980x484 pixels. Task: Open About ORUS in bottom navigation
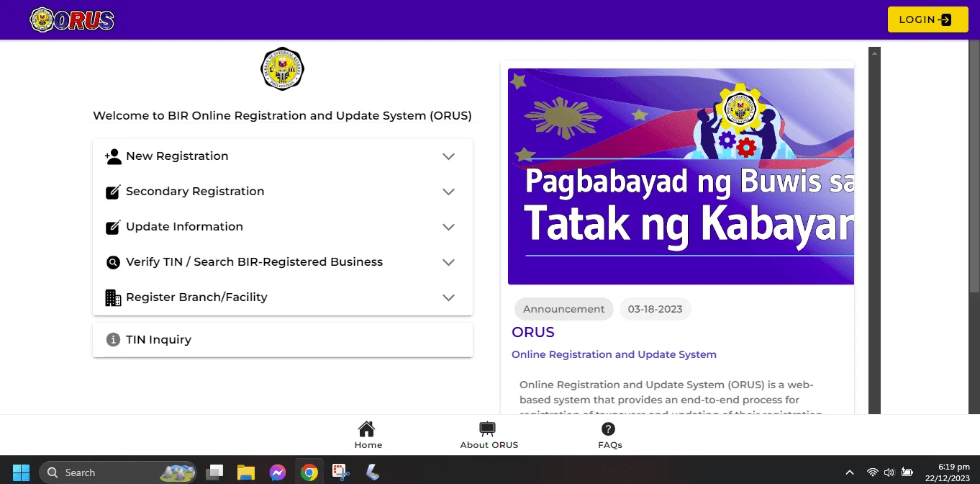[489, 436]
